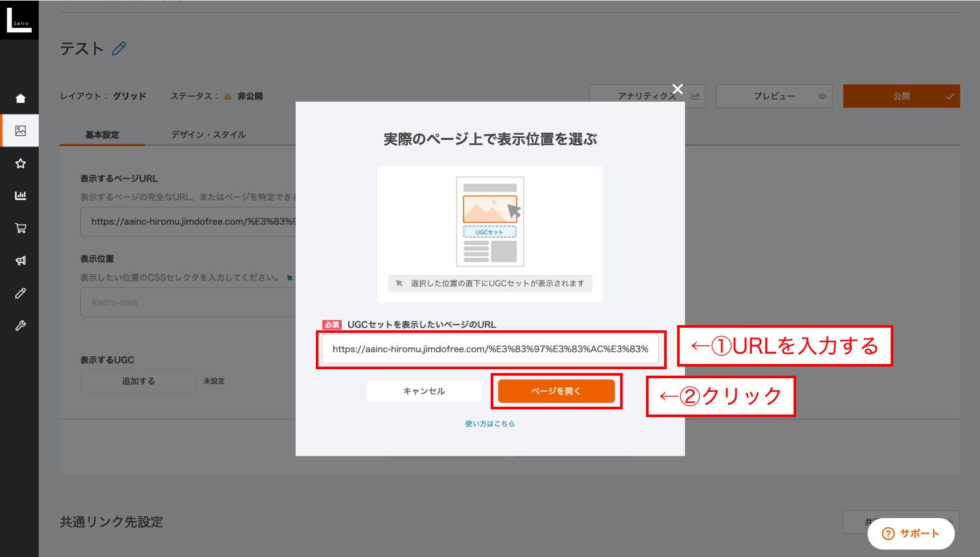Close the dialog with the X button
Viewport: 980px width, 557px height.
[x=677, y=89]
